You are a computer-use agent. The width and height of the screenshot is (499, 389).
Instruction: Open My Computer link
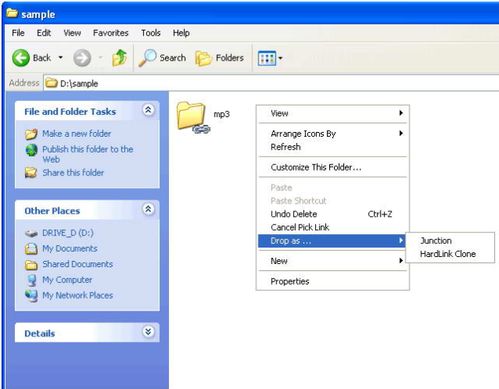pos(67,280)
